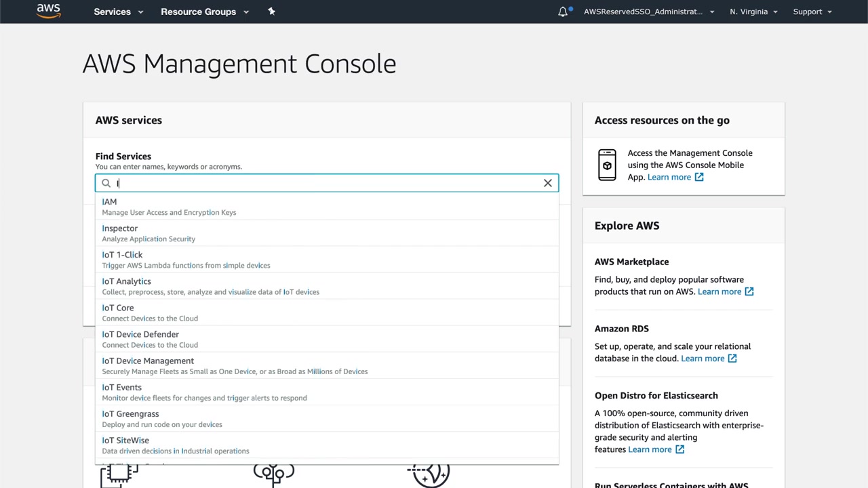868x488 pixels.
Task: Choose Inspector in the suggestion list
Action: click(120, 228)
